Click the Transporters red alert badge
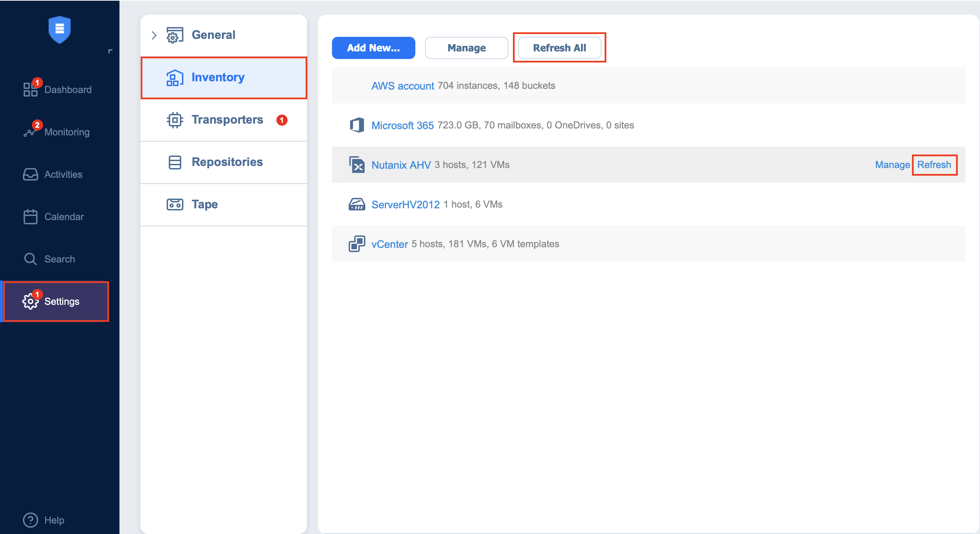The height and width of the screenshot is (534, 980). click(282, 120)
